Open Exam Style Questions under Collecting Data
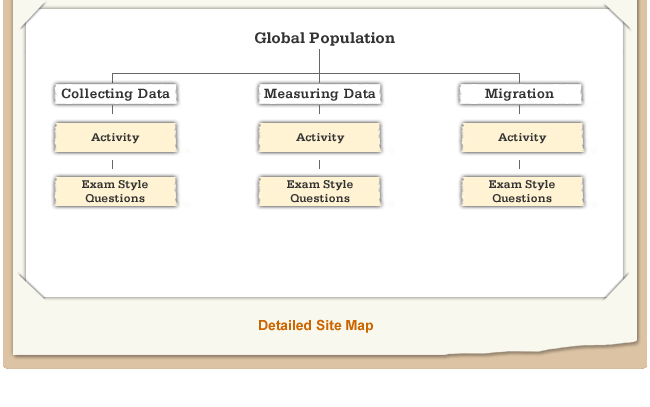Screen dimensions: 650x407 [x=115, y=191]
